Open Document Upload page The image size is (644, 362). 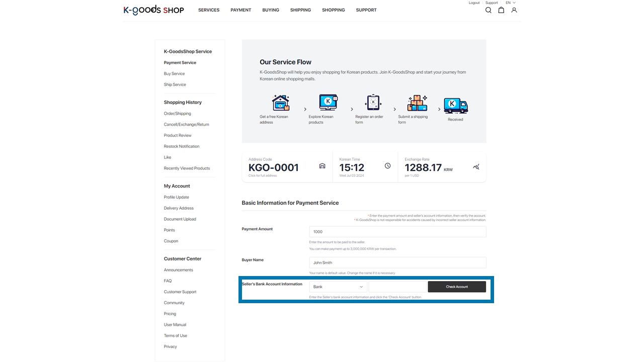pyautogui.click(x=180, y=219)
